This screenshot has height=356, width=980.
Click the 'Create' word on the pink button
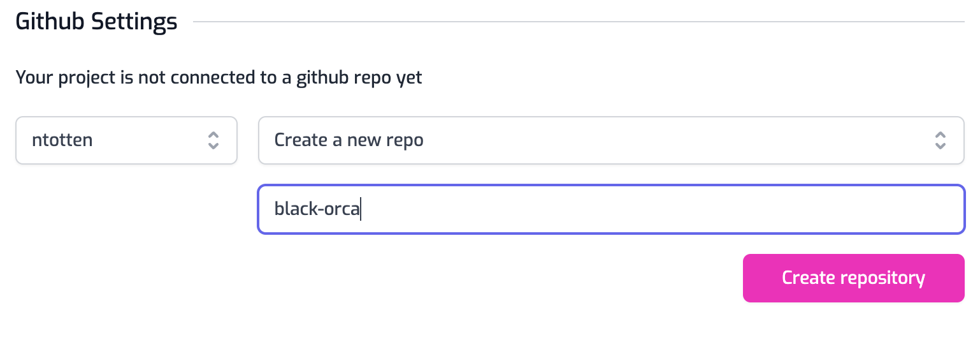pyautogui.click(x=808, y=278)
